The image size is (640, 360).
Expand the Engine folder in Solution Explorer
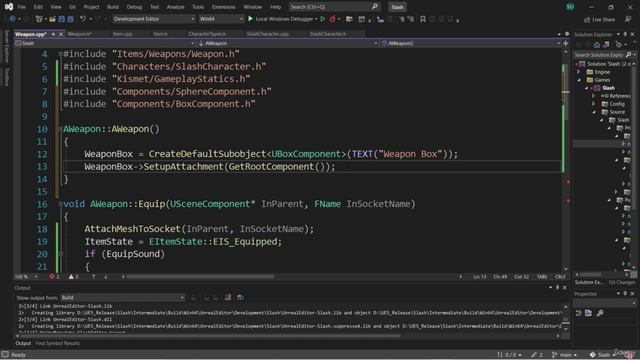point(579,72)
